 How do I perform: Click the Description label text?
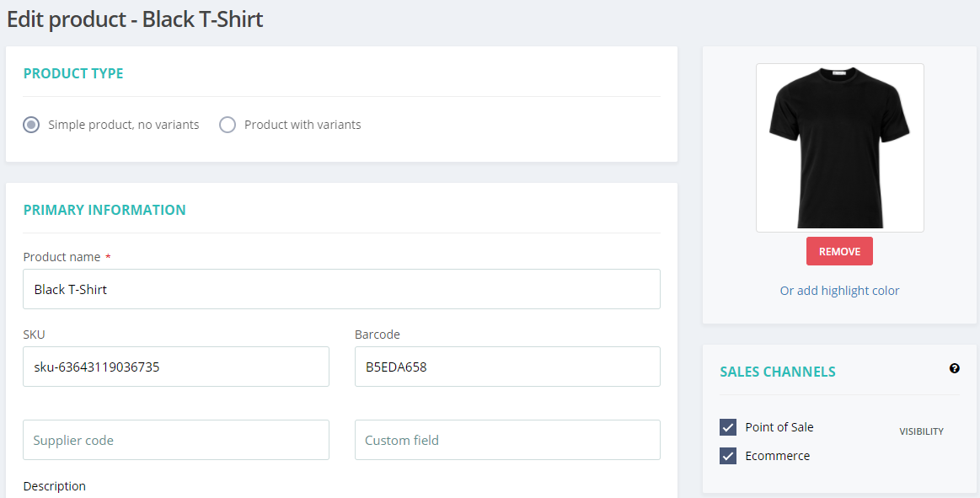55,486
